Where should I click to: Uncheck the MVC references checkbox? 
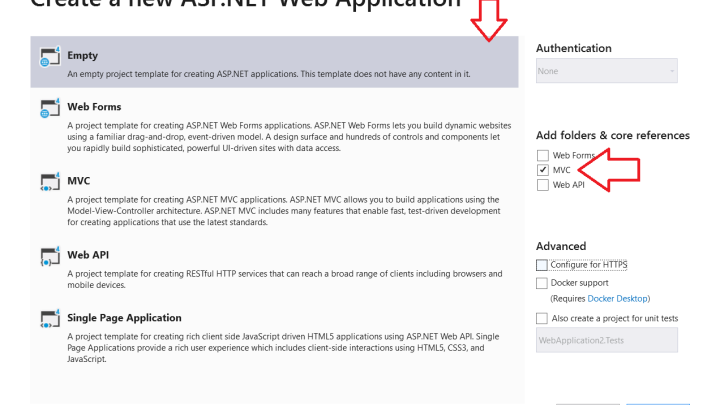coord(543,170)
